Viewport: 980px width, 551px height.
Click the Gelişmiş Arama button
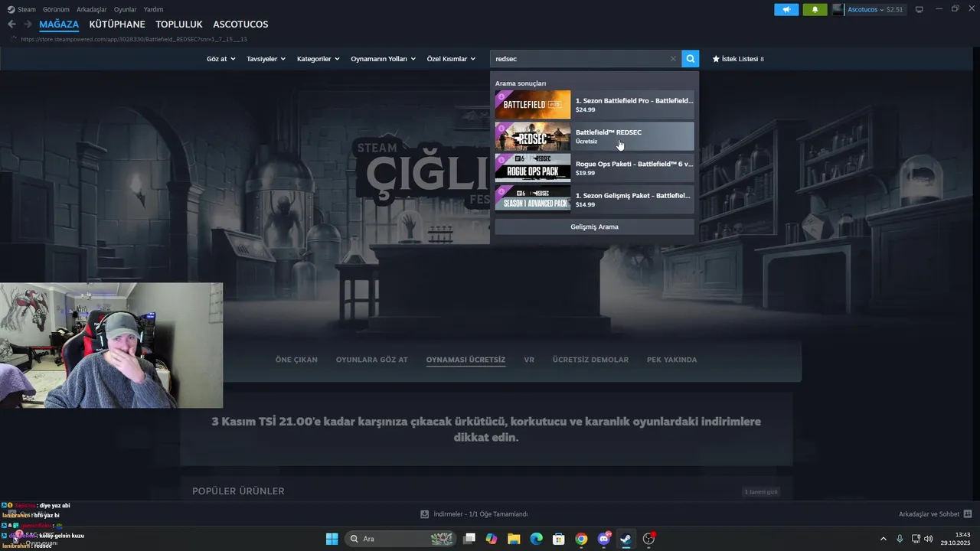[594, 227]
